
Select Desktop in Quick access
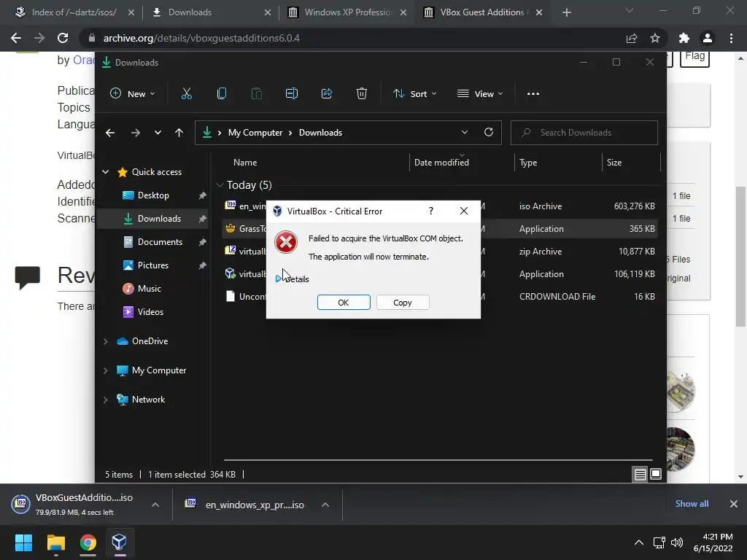pyautogui.click(x=153, y=195)
